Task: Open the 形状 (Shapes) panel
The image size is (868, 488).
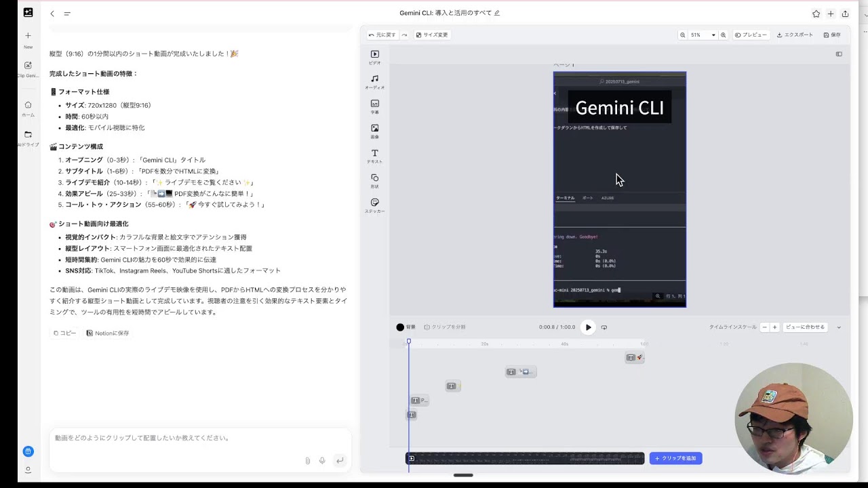Action: [x=375, y=181]
